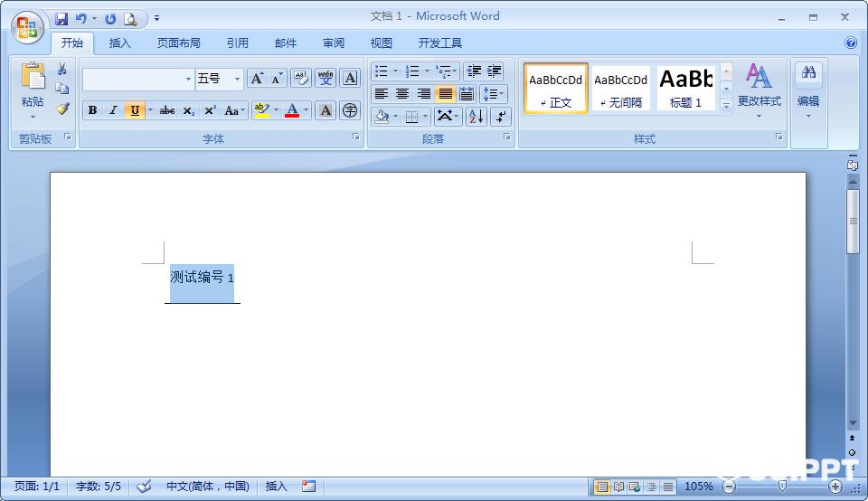The width and height of the screenshot is (868, 501).
Task: Cut the selection with scissors icon
Action: tap(62, 70)
